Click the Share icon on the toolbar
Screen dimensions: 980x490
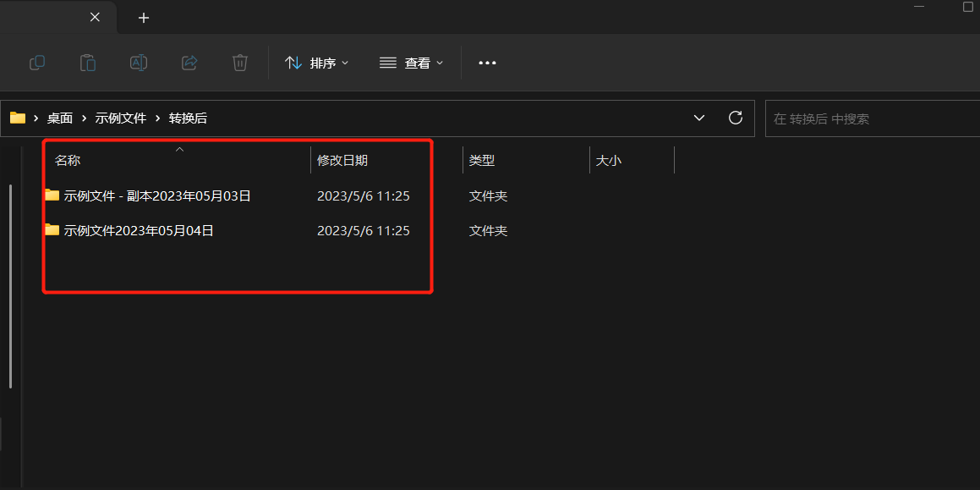coord(189,62)
